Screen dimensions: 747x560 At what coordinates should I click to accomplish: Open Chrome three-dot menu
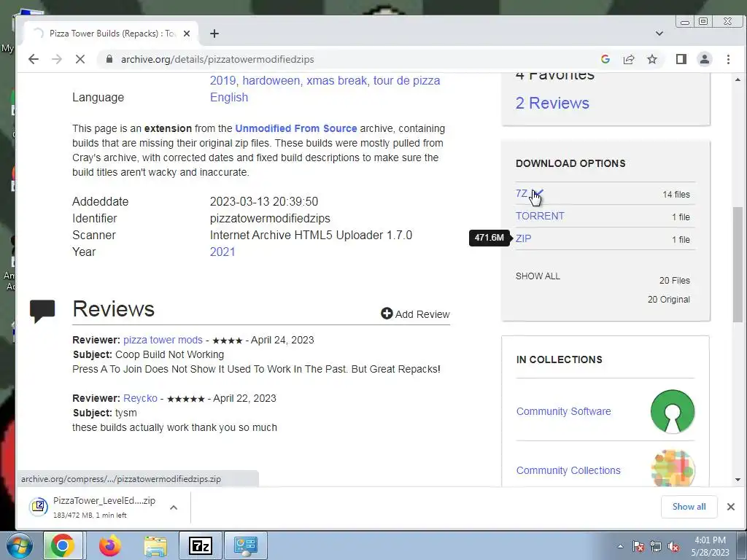pos(728,59)
